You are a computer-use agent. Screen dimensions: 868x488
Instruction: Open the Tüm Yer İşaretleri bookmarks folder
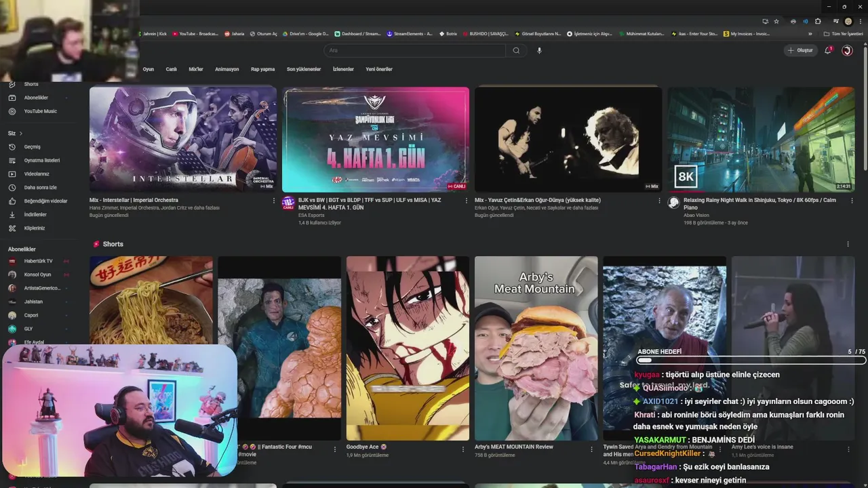click(844, 33)
